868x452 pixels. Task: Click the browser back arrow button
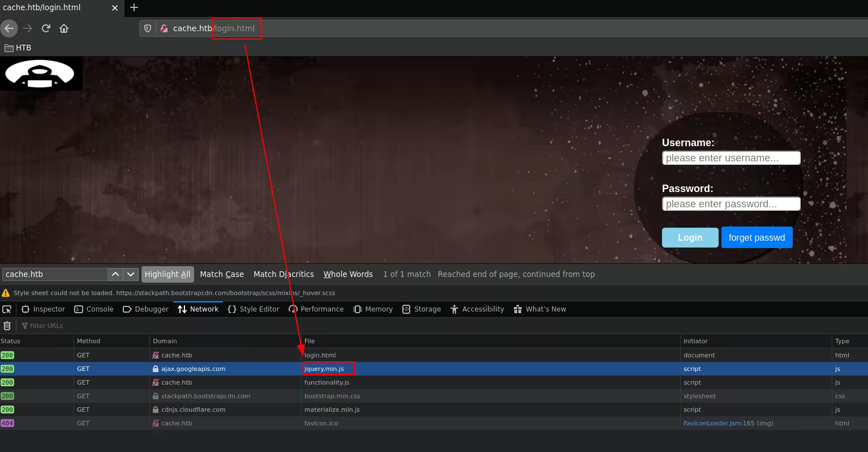[x=10, y=28]
